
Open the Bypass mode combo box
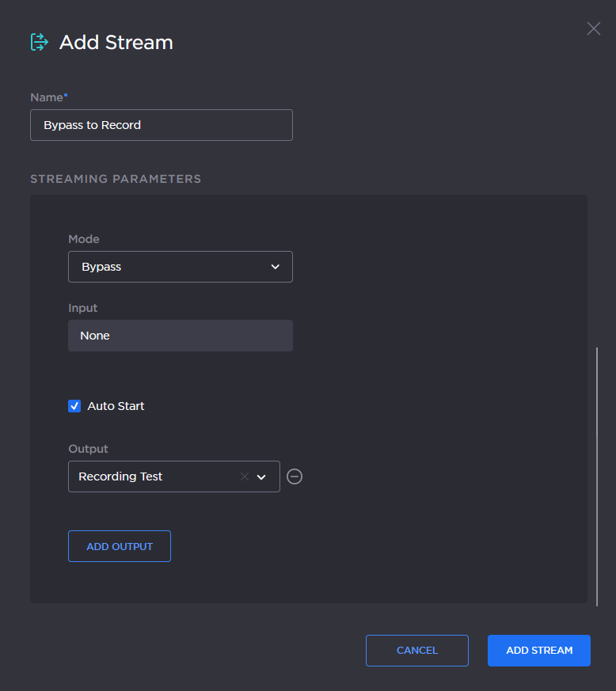click(180, 267)
